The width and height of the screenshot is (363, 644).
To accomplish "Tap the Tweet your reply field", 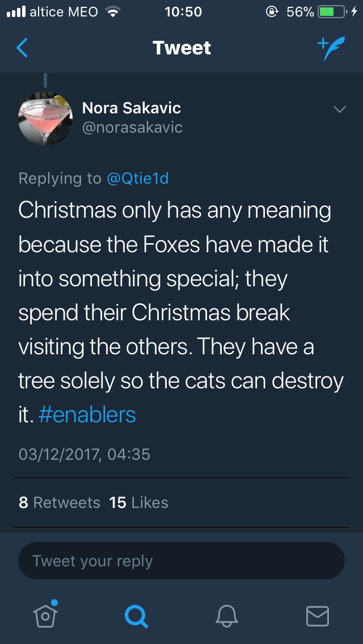I will point(181,561).
